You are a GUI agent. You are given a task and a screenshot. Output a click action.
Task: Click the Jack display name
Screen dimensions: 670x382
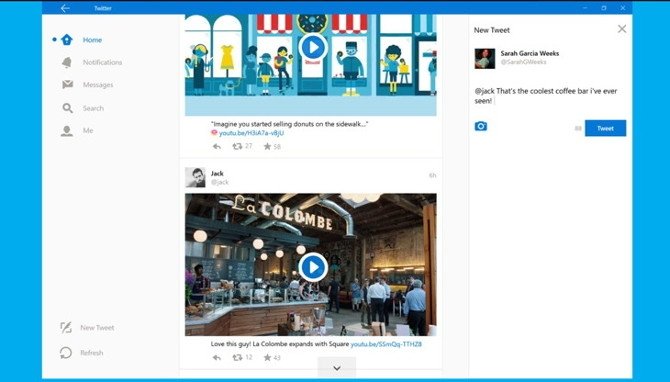[x=217, y=173]
